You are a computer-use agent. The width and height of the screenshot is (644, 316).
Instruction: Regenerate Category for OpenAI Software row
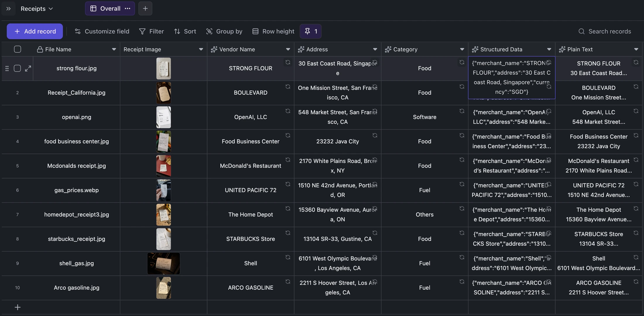pyautogui.click(x=462, y=111)
